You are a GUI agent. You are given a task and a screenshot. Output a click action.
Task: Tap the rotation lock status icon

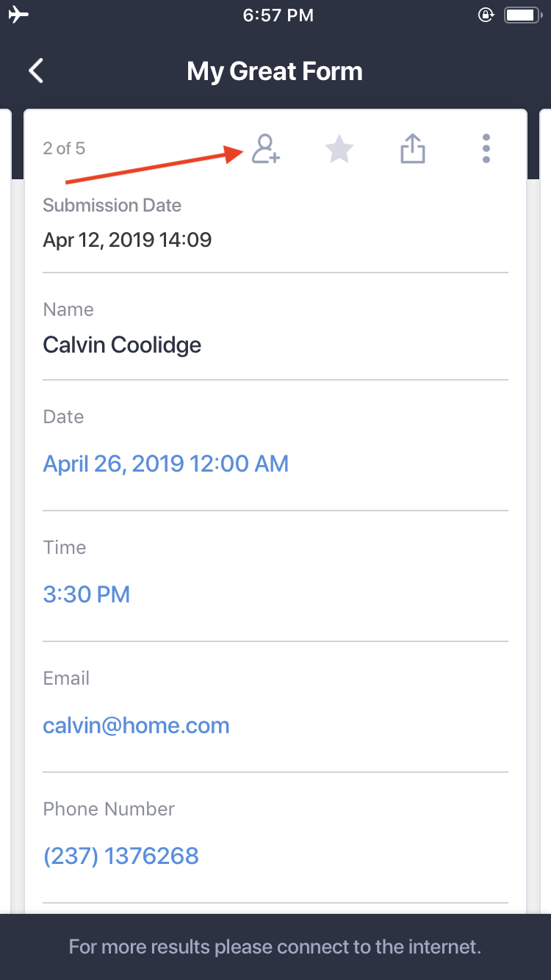(x=485, y=15)
